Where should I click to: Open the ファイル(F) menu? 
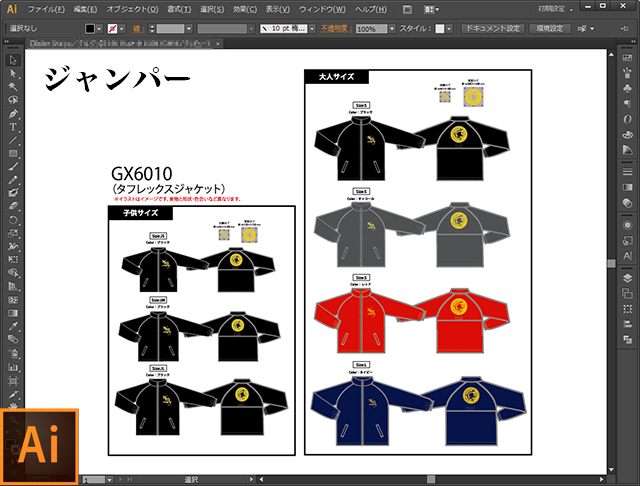[x=47, y=9]
